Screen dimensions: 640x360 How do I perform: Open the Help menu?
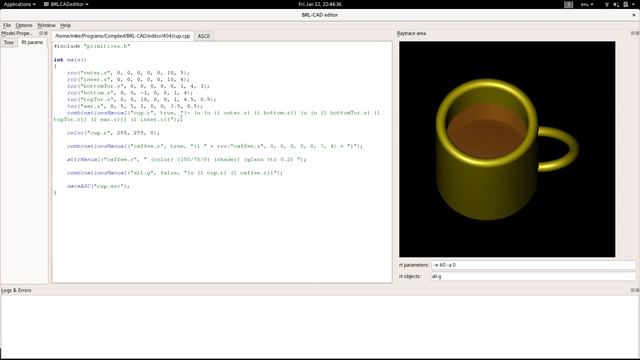(x=65, y=25)
